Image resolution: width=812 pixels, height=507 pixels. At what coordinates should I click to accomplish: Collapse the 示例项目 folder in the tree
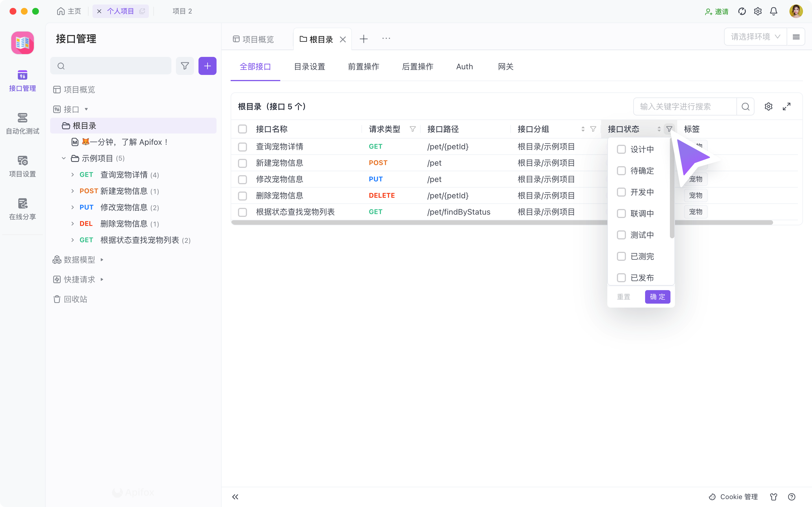pyautogui.click(x=64, y=158)
